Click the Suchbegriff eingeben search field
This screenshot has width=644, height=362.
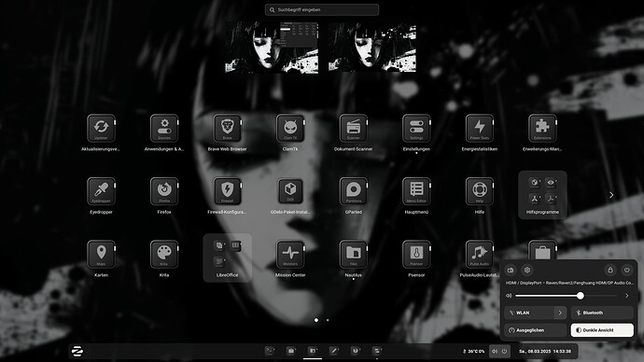tap(322, 10)
